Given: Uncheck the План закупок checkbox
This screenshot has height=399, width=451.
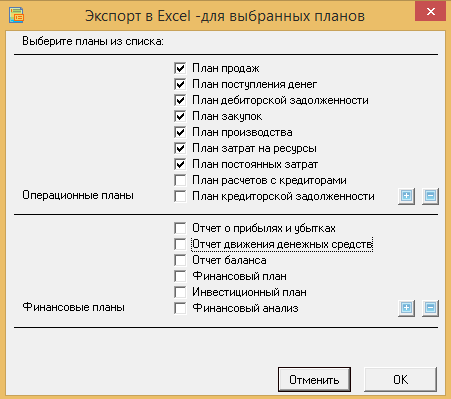Looking at the screenshot, I should point(180,116).
